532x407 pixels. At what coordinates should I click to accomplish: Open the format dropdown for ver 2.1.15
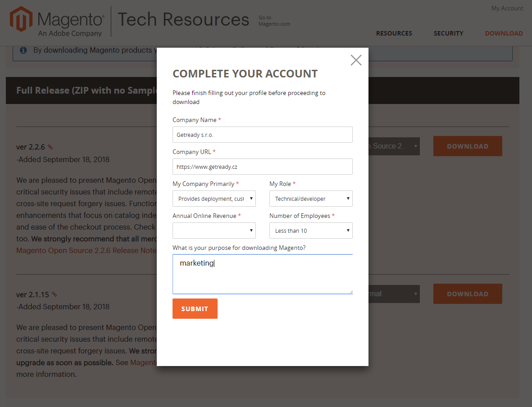coord(394,294)
